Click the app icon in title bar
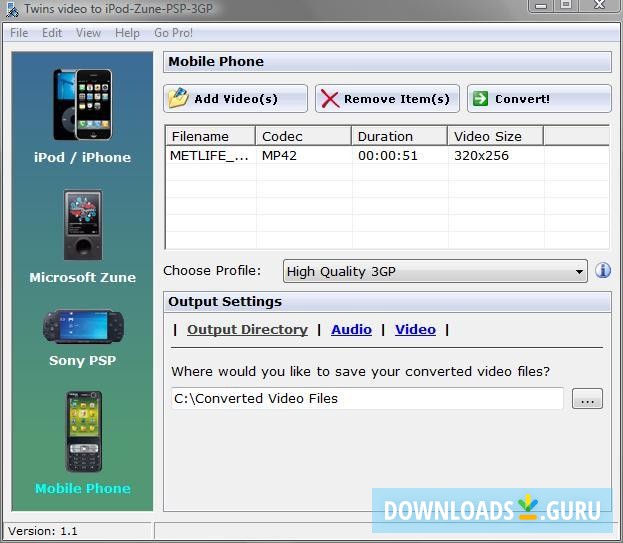This screenshot has height=543, width=623. (x=12, y=10)
